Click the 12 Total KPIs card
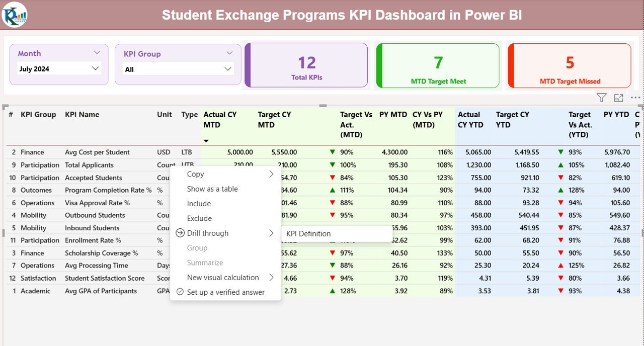This screenshot has width=644, height=346. tap(306, 65)
